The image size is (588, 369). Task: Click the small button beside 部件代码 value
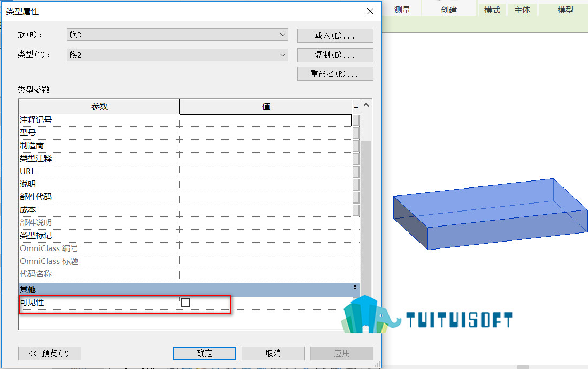[x=356, y=197]
